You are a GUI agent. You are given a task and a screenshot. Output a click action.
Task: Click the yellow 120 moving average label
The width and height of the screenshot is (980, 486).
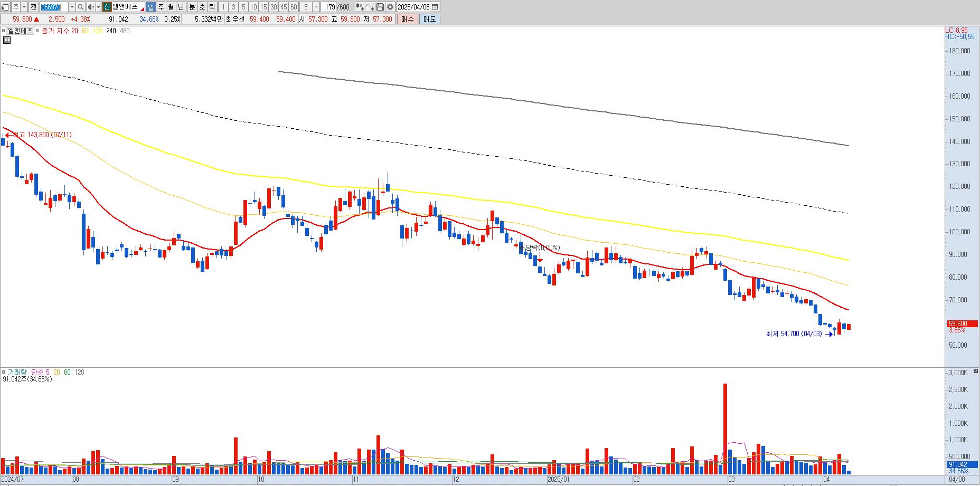tap(97, 31)
